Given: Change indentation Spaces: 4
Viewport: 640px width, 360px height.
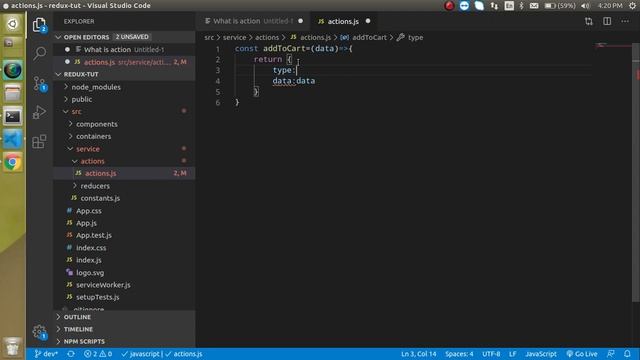Looking at the screenshot, I should [459, 354].
